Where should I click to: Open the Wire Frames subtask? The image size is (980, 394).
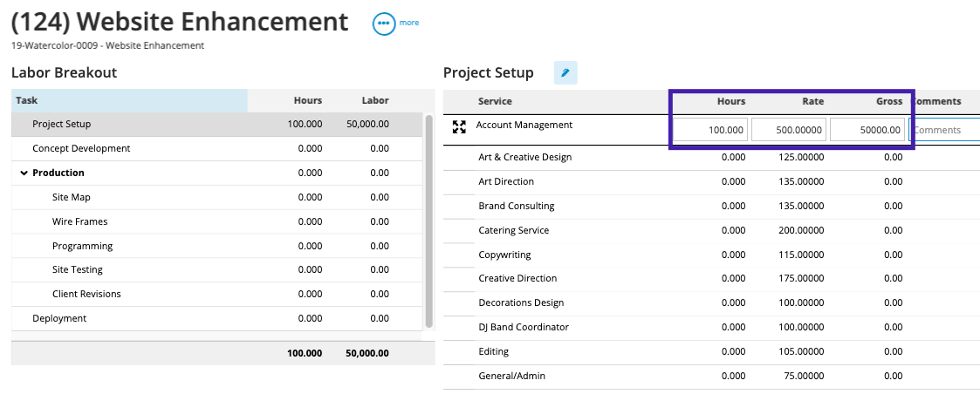click(x=79, y=222)
